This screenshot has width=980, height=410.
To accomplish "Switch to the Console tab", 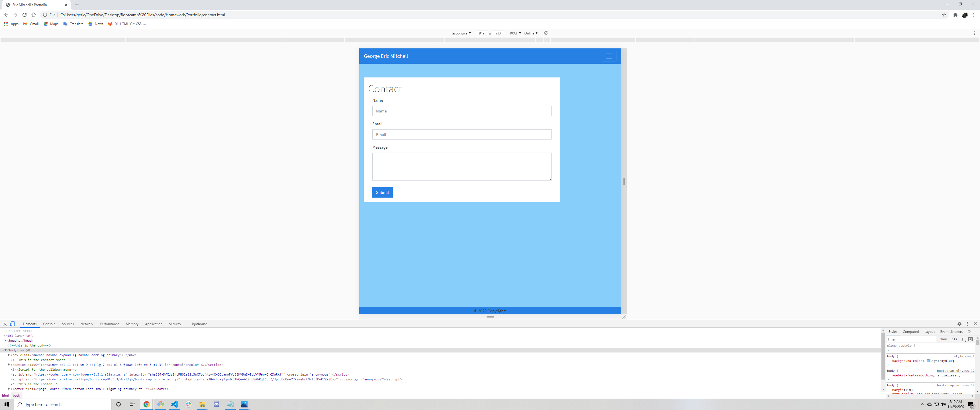I will (49, 324).
